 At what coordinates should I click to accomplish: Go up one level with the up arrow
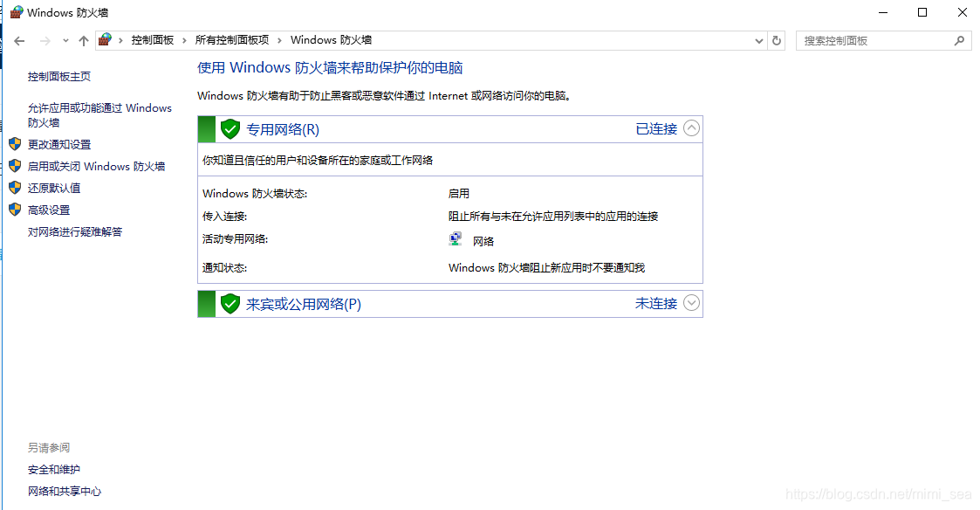point(84,41)
